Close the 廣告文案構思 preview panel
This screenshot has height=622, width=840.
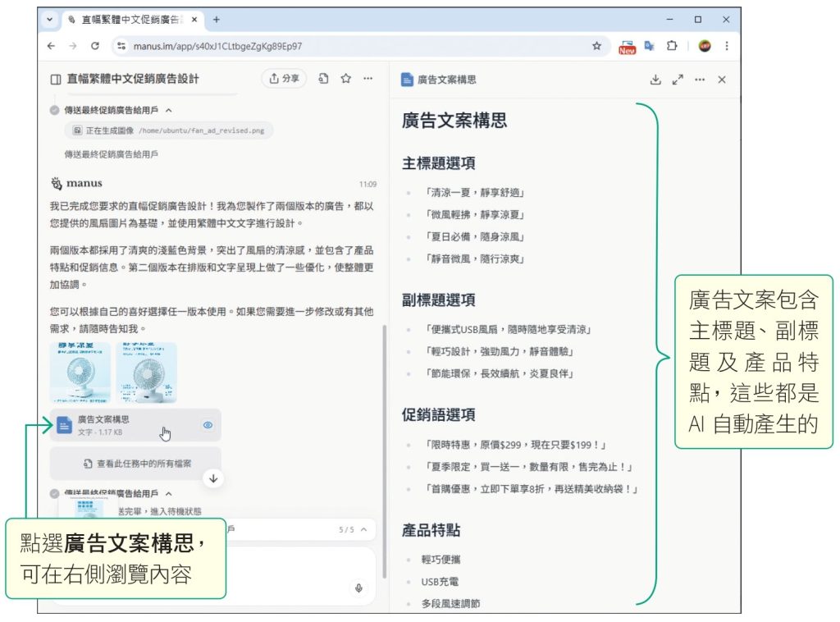coord(722,80)
